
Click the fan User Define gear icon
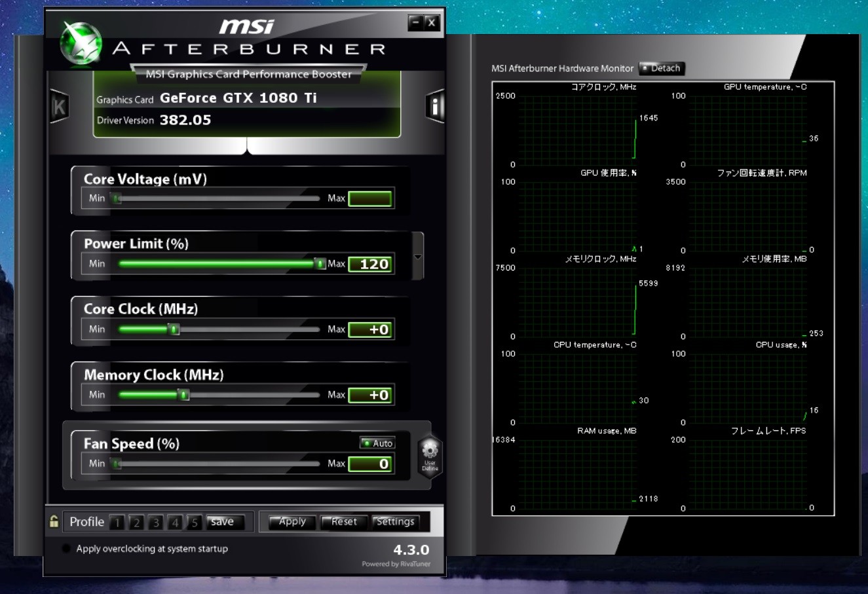click(430, 456)
